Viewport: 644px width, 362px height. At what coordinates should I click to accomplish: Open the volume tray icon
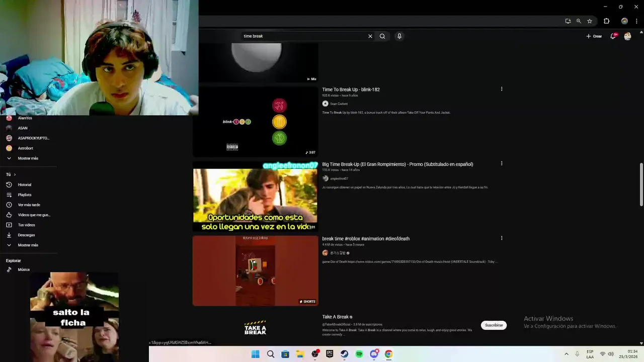[x=611, y=354]
